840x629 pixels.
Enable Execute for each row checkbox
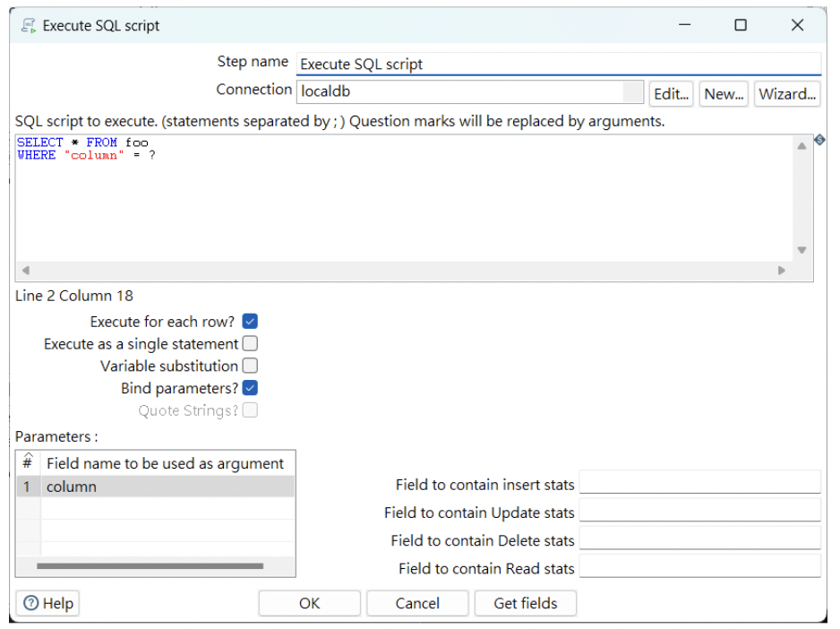coord(250,321)
